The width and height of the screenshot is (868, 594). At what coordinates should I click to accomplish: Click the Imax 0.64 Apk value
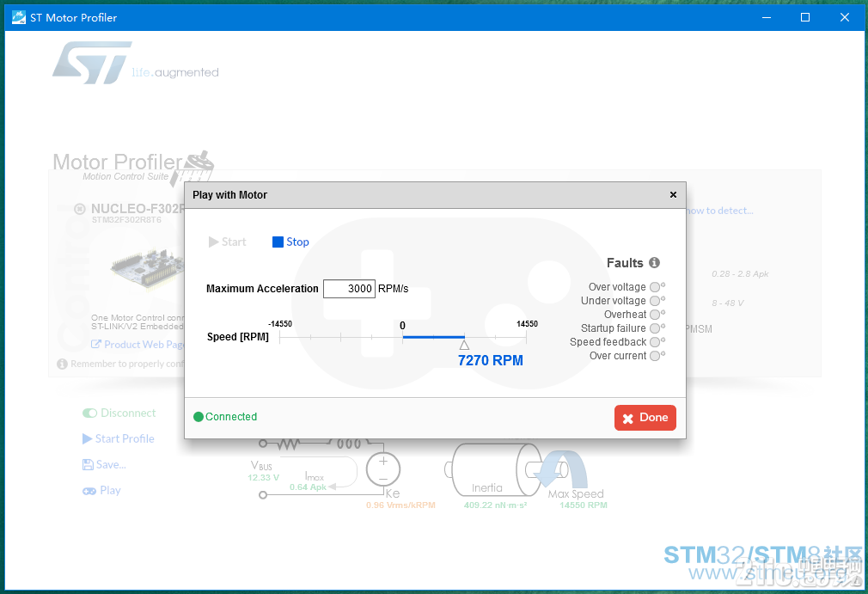tap(308, 487)
